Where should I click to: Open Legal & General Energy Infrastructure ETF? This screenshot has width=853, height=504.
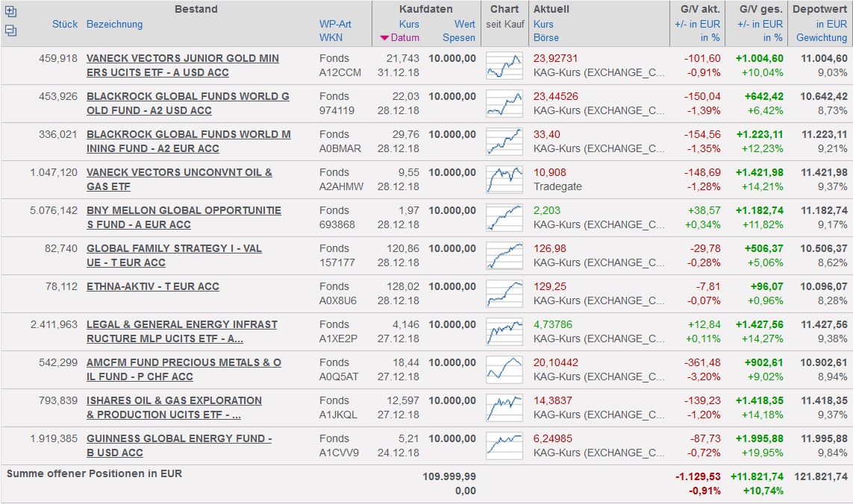[181, 332]
